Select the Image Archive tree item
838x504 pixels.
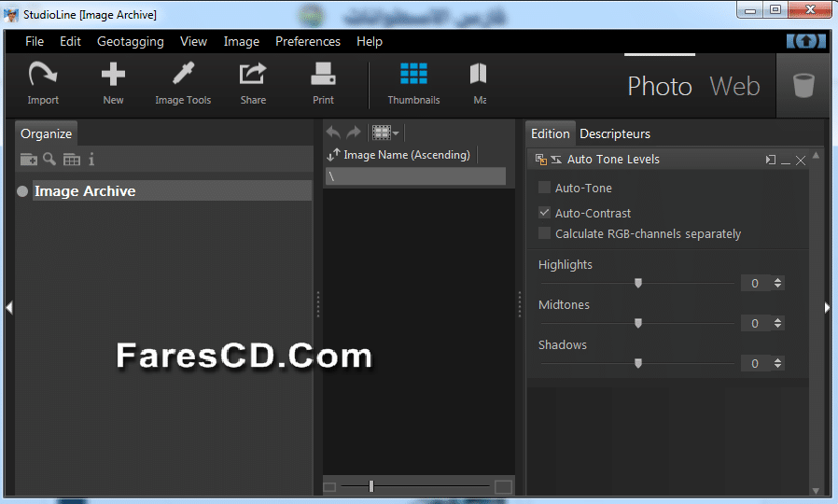pyautogui.click(x=172, y=190)
